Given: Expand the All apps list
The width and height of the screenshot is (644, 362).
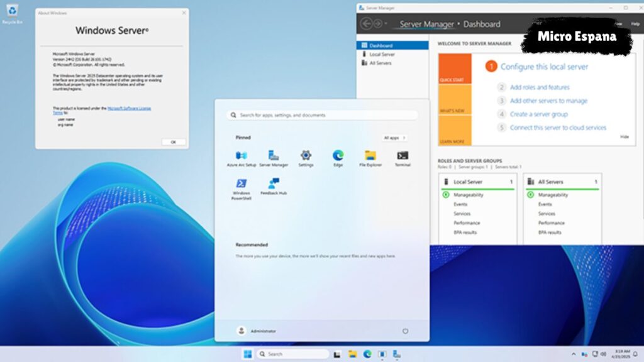Looking at the screenshot, I should [x=394, y=138].
